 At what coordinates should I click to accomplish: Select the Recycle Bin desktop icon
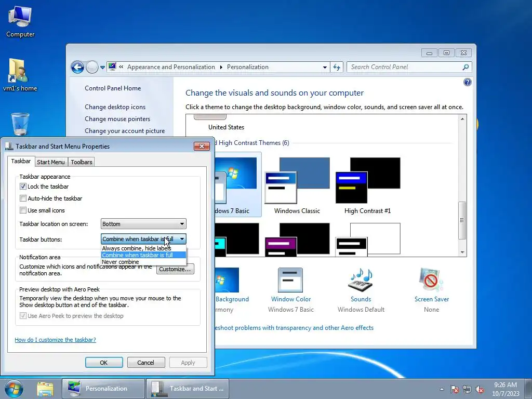pyautogui.click(x=20, y=124)
